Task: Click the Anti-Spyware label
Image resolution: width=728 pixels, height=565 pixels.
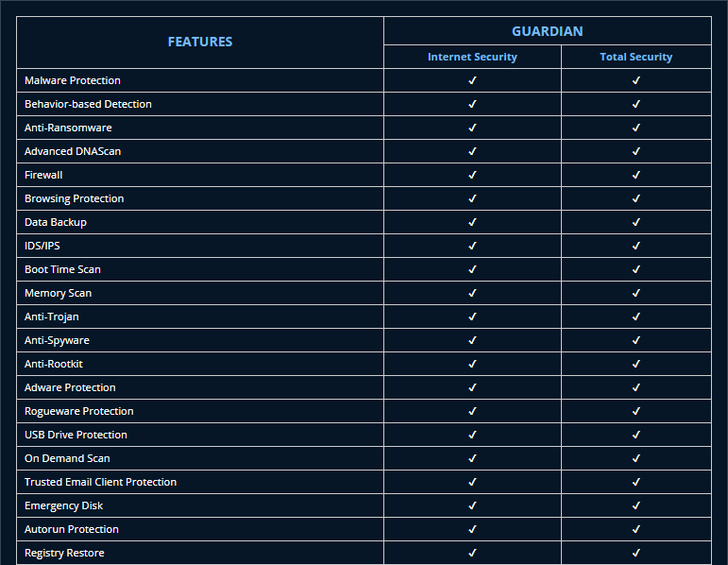Action: click(57, 340)
